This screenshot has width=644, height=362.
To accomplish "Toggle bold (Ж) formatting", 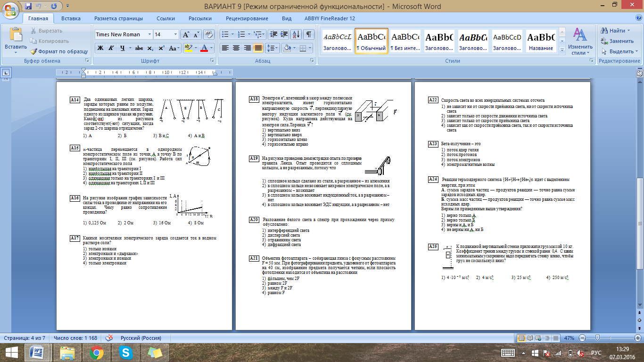I will pos(100,48).
